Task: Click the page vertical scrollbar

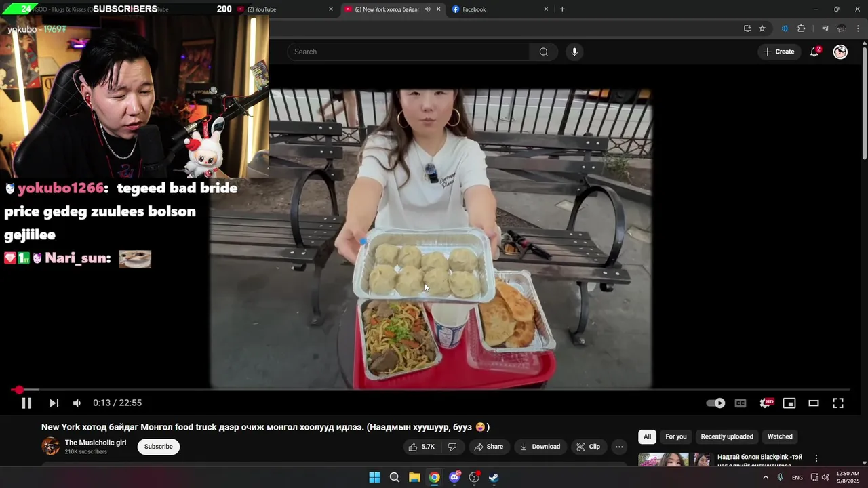Action: 864,103
